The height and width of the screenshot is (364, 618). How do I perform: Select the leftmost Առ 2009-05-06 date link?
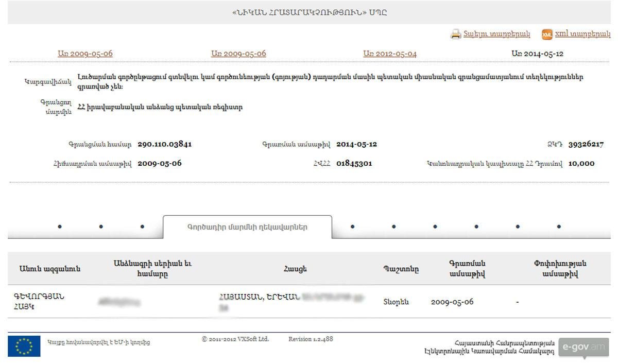[85, 54]
